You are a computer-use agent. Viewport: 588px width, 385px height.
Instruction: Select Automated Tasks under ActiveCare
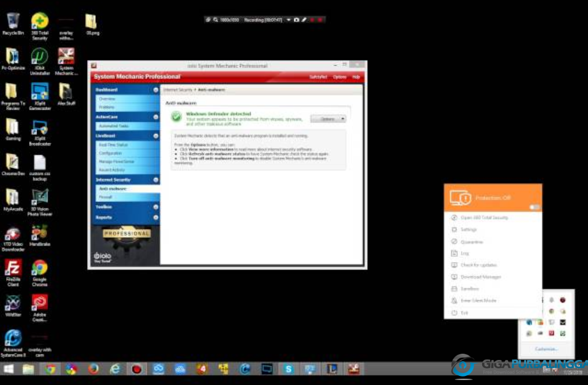(x=128, y=126)
